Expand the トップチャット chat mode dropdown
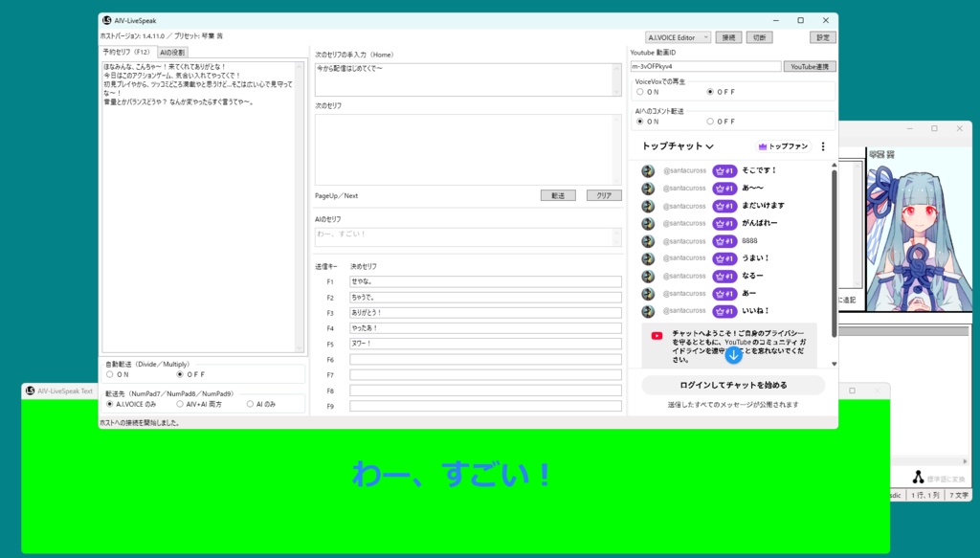Viewport: 980px width, 558px height. pyautogui.click(x=679, y=146)
